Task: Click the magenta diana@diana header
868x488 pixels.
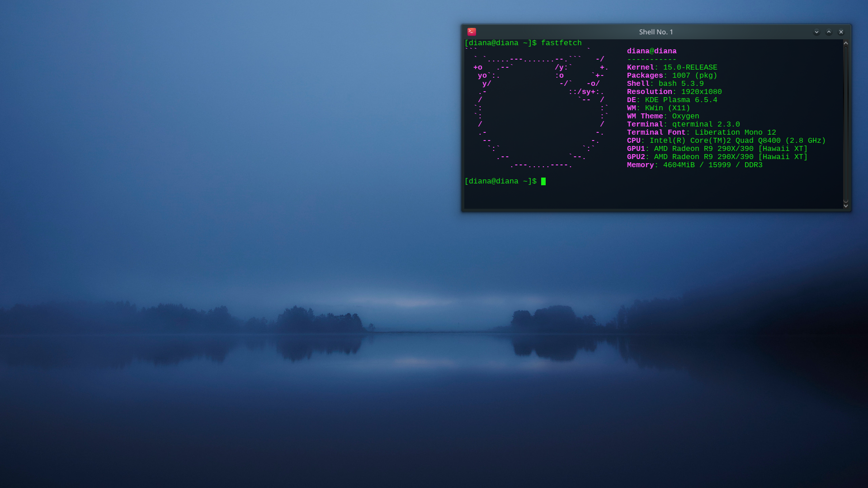Action: tap(651, 51)
